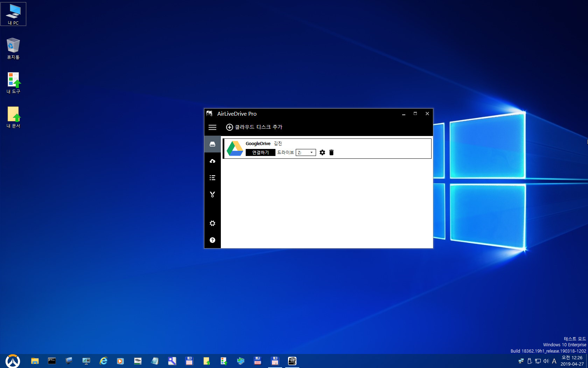Click the GoogleDrive logo in the disk entry
This screenshot has width=588, height=368.
coord(235,149)
